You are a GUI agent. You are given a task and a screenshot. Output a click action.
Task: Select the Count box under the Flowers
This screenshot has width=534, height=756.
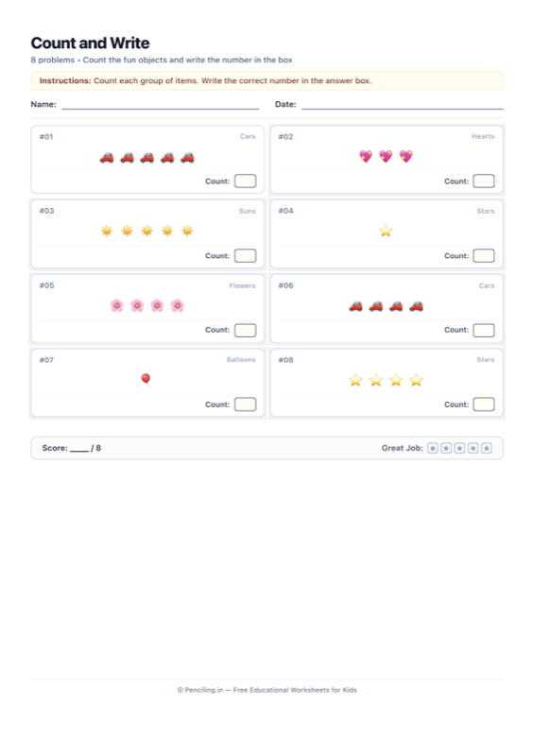(245, 330)
